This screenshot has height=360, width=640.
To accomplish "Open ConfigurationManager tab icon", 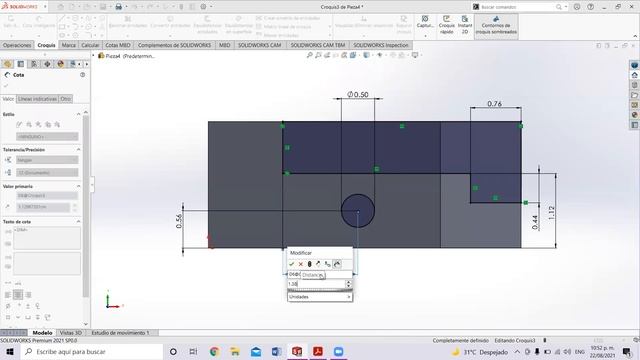I will [x=34, y=64].
